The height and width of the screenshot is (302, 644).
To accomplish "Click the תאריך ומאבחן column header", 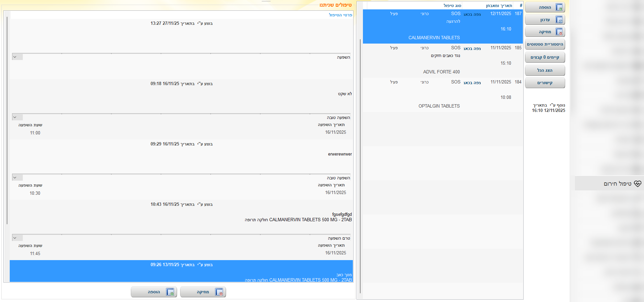I will 499,6.
